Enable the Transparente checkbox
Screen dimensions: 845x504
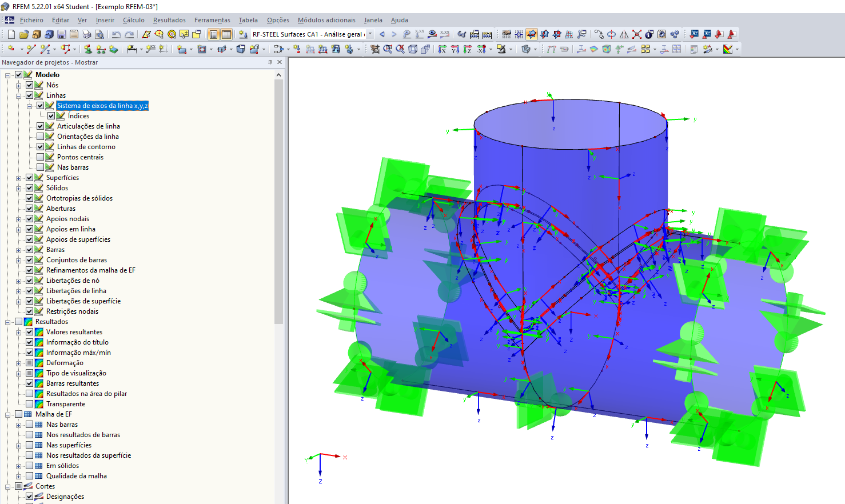[x=29, y=404]
